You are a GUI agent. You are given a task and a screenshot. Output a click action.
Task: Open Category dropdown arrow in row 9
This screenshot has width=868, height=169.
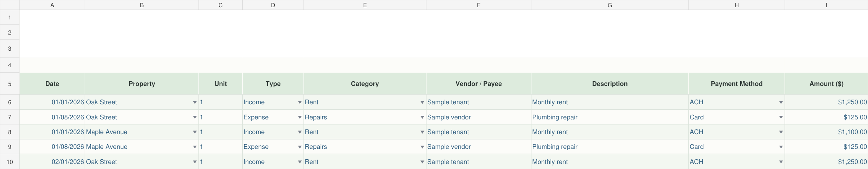[422, 147]
